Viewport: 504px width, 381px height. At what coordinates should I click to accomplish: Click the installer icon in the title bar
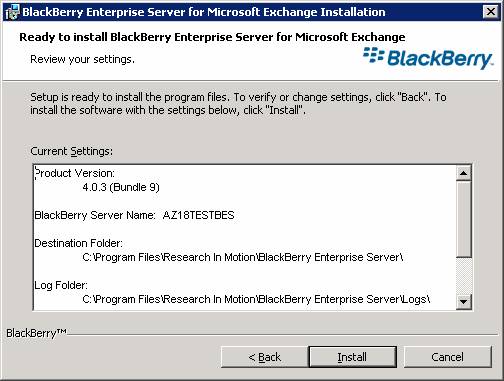[12, 12]
